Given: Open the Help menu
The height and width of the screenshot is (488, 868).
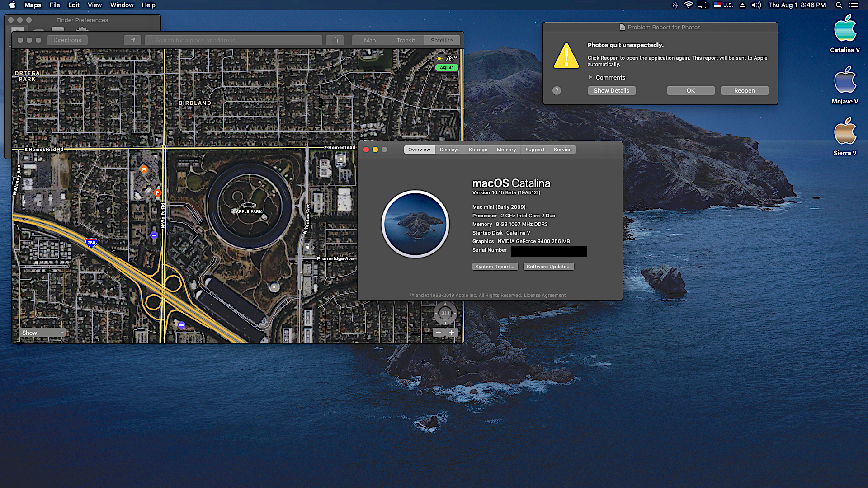Looking at the screenshot, I should pos(148,5).
